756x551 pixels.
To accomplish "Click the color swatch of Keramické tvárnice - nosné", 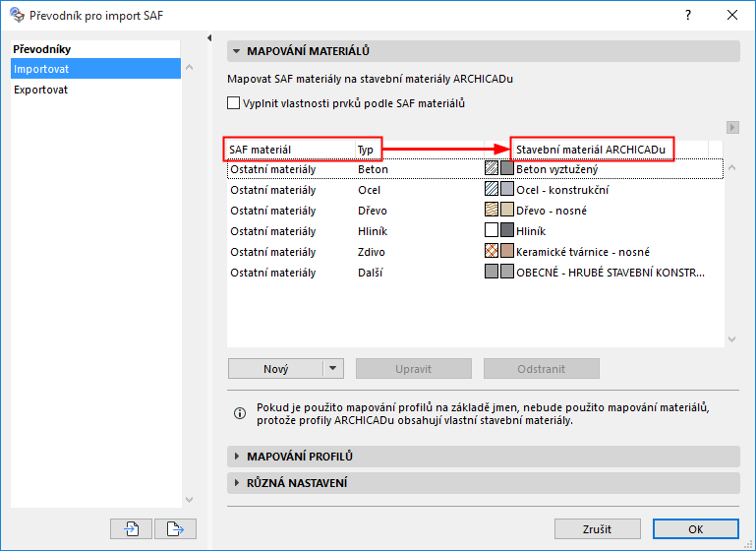I will coord(506,251).
